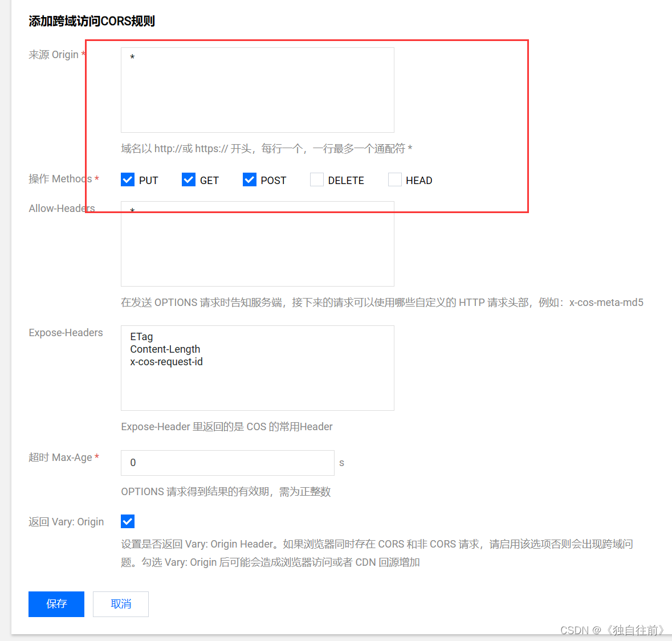Select the 超时 Max-Age input field
The image size is (672, 641).
[227, 463]
